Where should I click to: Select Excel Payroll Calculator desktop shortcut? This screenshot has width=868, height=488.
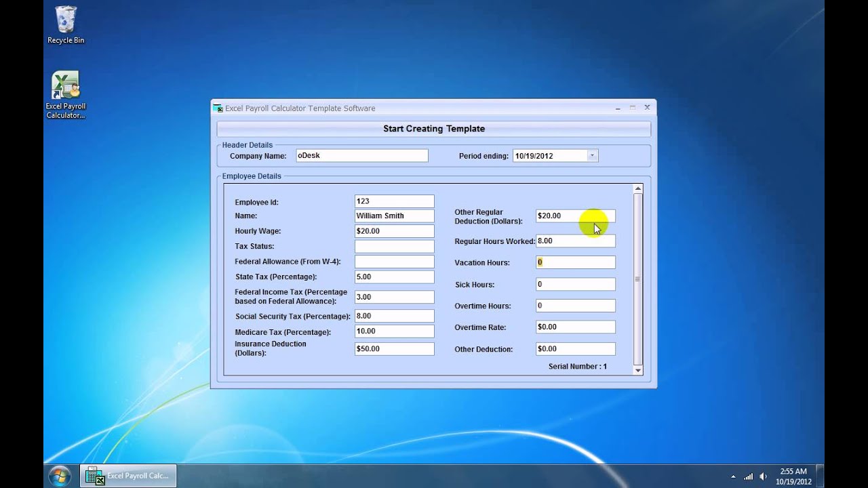pos(66,95)
